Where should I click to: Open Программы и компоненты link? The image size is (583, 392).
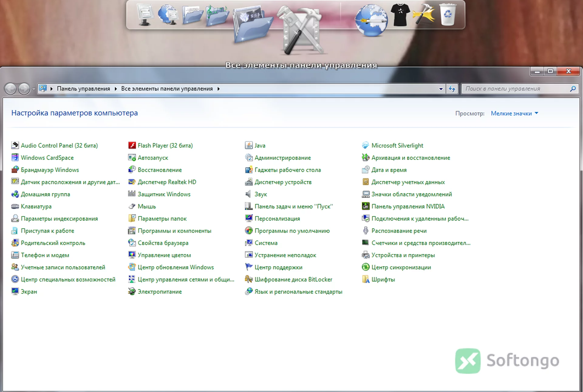coord(174,231)
